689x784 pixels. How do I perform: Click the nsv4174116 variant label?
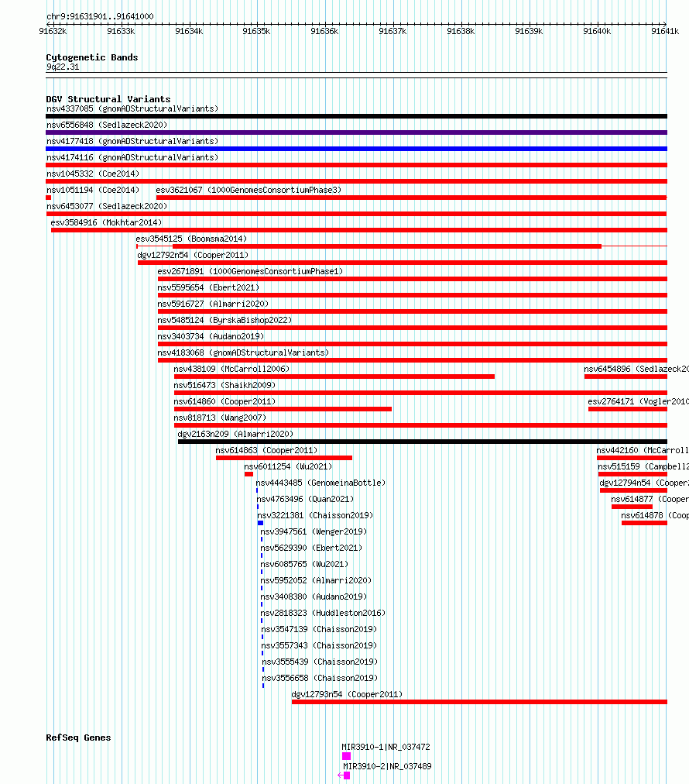point(132,157)
